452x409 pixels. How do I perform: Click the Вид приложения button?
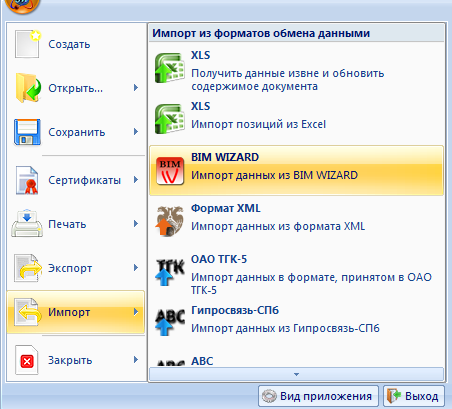pos(318,396)
